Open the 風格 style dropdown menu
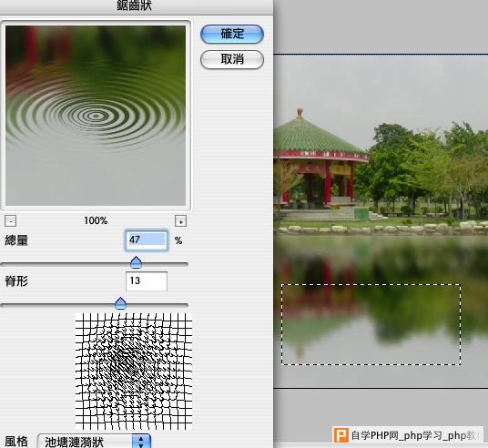Screen dimensions: 488x448 tap(94, 442)
